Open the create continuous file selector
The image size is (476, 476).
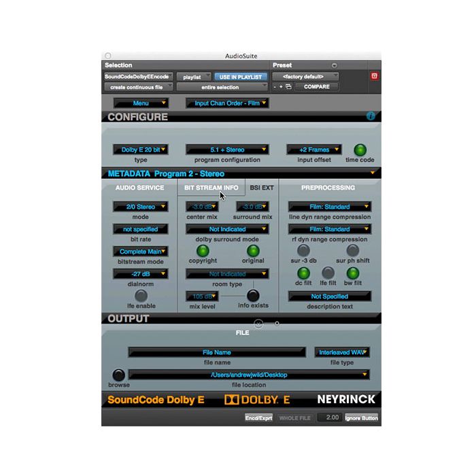point(139,87)
